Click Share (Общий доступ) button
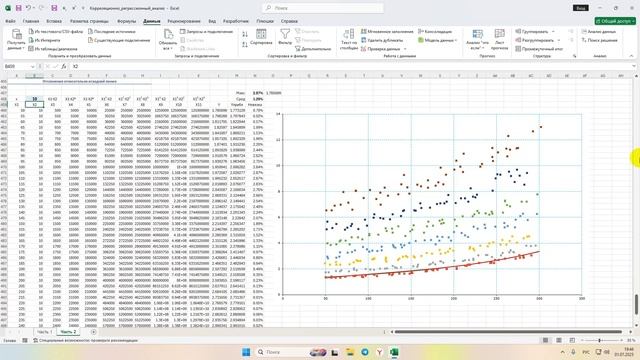Image resolution: width=640 pixels, height=360 pixels. point(615,21)
